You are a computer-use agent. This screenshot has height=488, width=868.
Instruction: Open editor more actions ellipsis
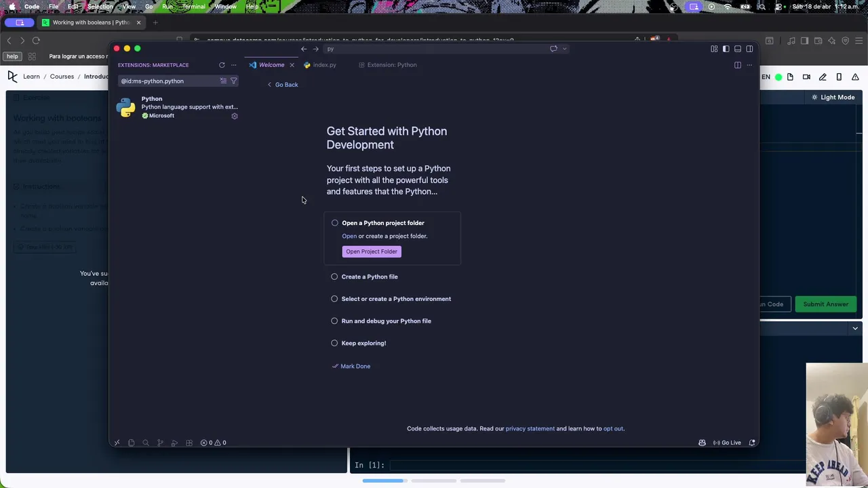[x=749, y=65]
